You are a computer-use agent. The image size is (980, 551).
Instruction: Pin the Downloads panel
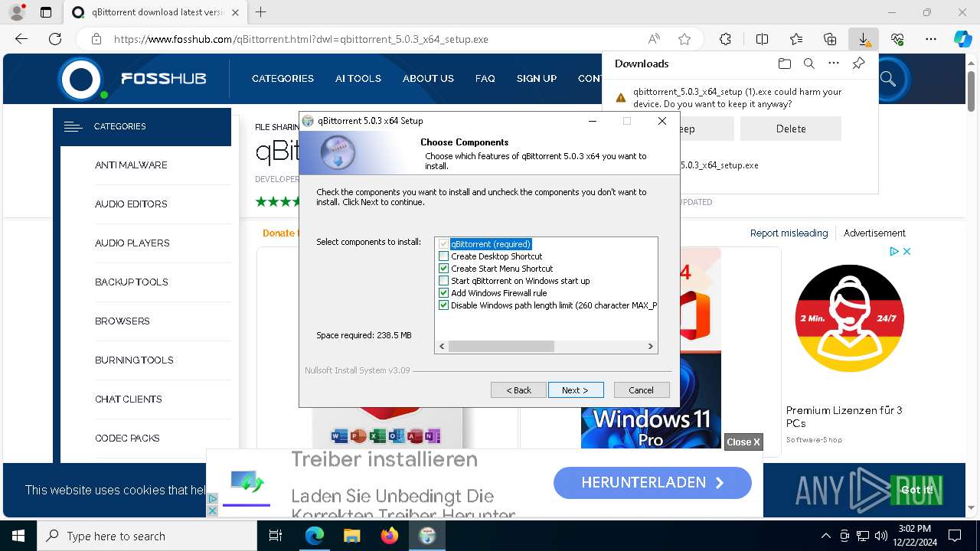858,64
